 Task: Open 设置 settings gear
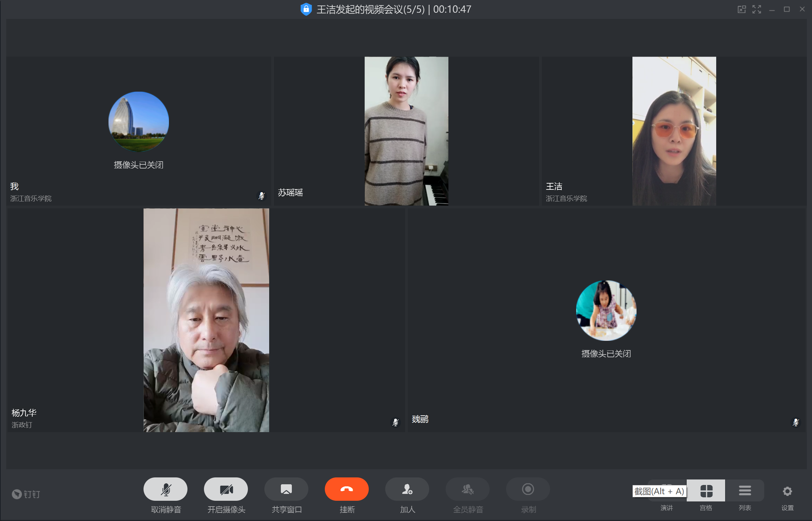click(787, 491)
